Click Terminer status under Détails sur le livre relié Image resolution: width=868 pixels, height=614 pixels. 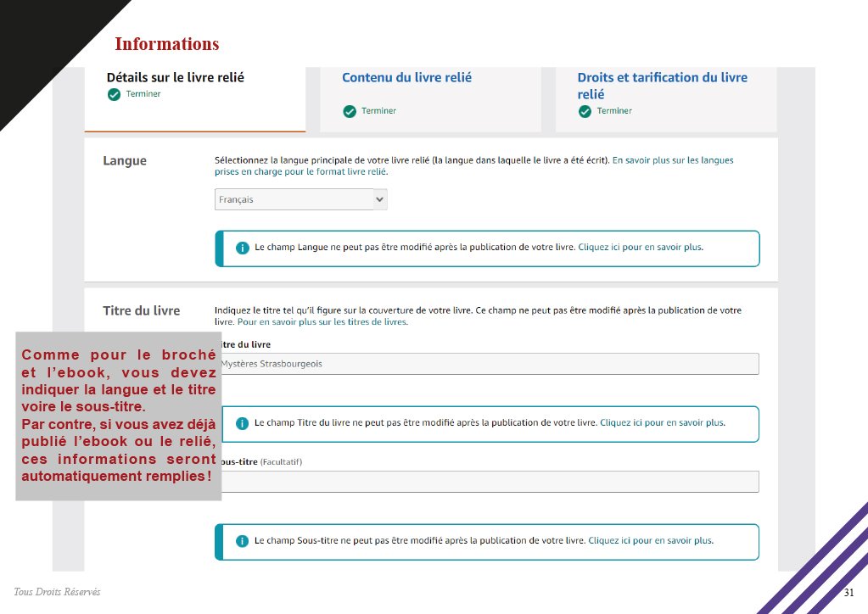pos(143,94)
